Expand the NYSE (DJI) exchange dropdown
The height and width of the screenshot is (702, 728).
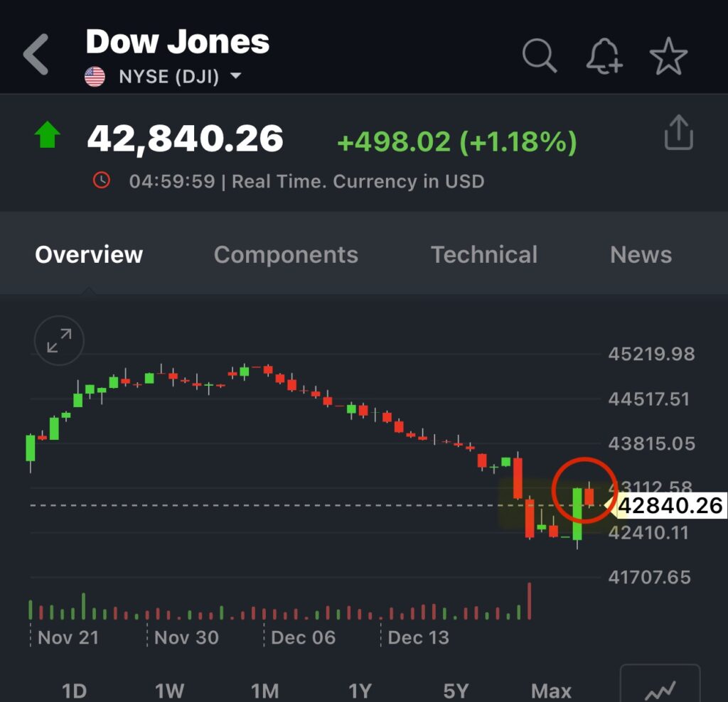tap(235, 77)
